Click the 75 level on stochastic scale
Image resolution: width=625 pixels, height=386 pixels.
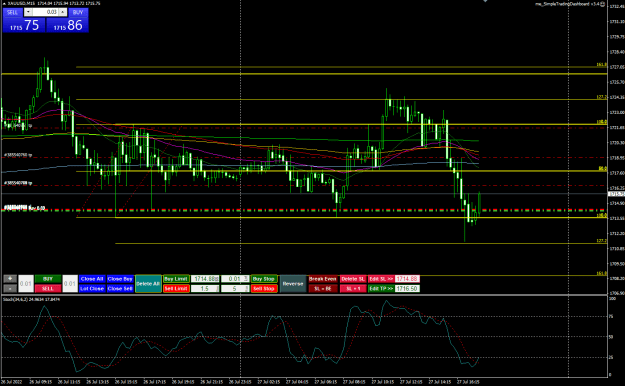[x=611, y=316]
